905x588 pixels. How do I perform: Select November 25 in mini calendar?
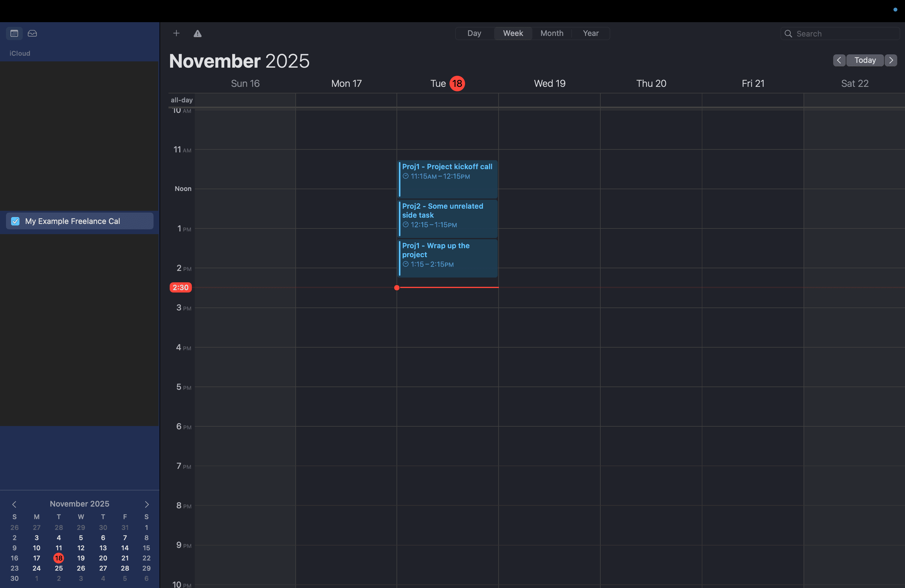[59, 568]
